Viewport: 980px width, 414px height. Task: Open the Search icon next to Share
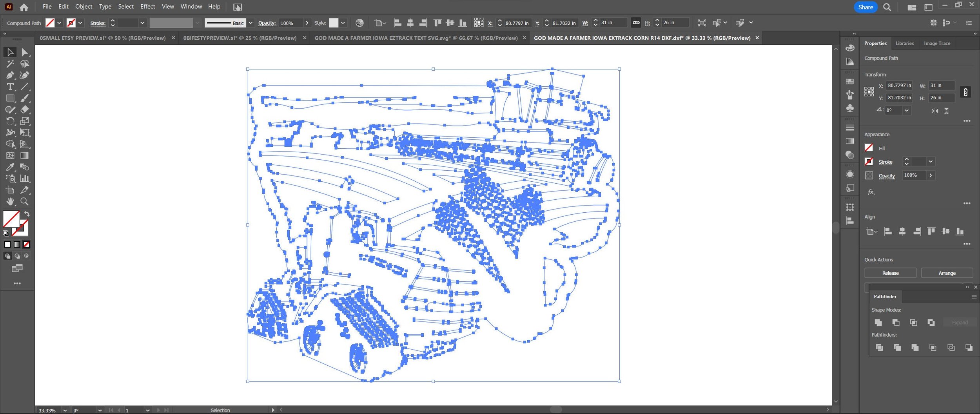(x=887, y=7)
